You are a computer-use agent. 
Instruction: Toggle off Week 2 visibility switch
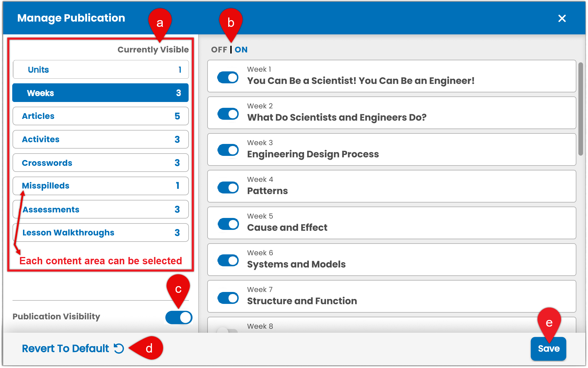coord(228,114)
